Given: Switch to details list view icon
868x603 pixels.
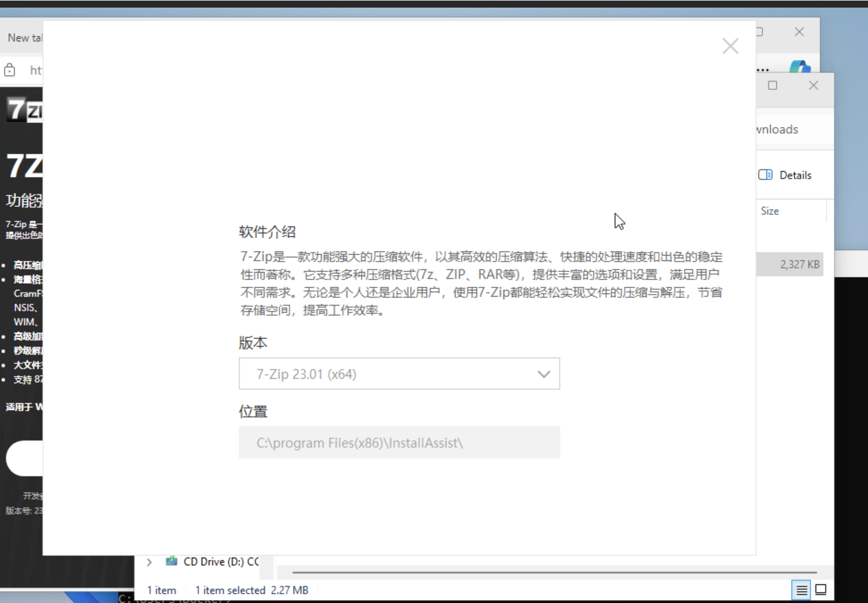Looking at the screenshot, I should click(801, 589).
